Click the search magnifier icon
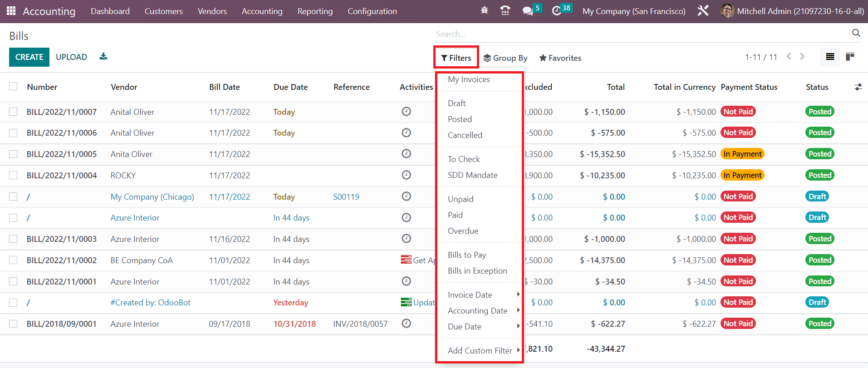868x368 pixels. [x=856, y=33]
